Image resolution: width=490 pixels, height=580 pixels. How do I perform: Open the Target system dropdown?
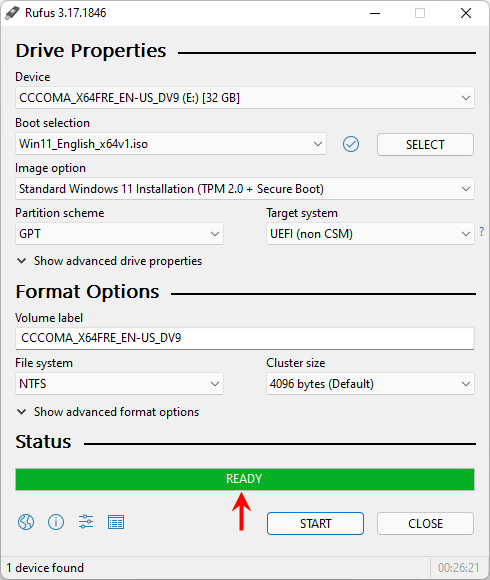[x=370, y=234]
